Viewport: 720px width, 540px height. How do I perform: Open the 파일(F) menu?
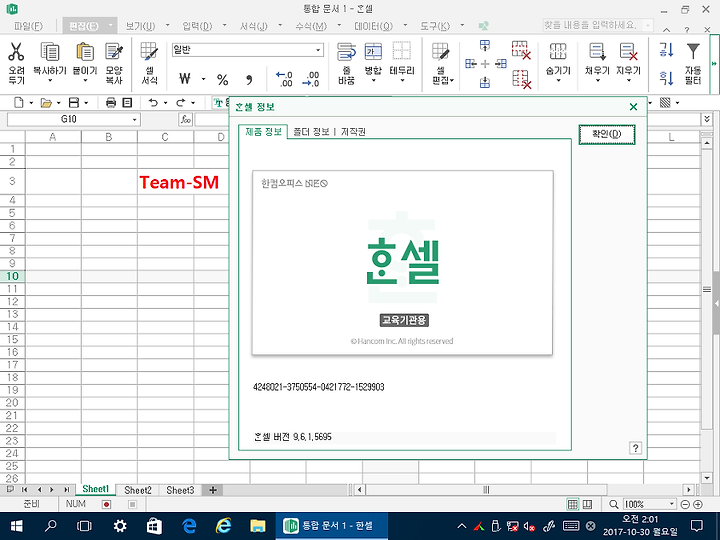(28, 26)
